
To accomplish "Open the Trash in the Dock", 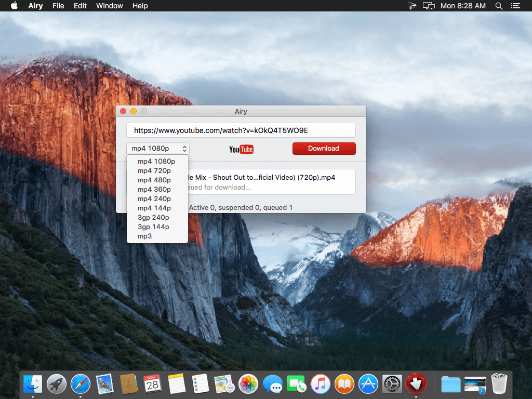I will coord(499,384).
